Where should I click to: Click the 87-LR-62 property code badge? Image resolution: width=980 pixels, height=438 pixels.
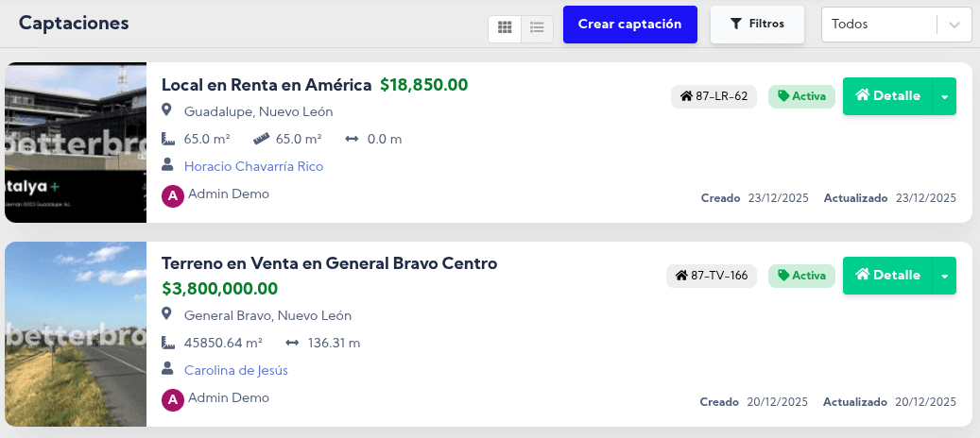pyautogui.click(x=714, y=96)
